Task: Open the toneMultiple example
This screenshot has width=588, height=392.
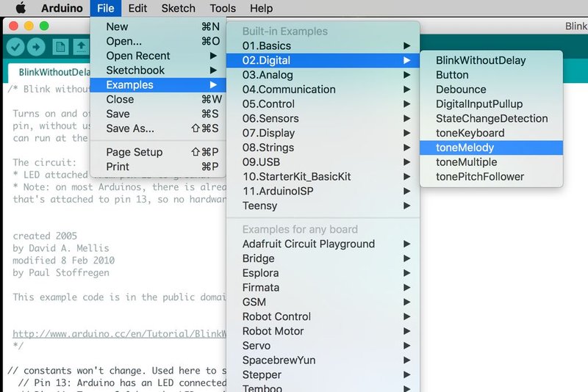Action: point(491,162)
